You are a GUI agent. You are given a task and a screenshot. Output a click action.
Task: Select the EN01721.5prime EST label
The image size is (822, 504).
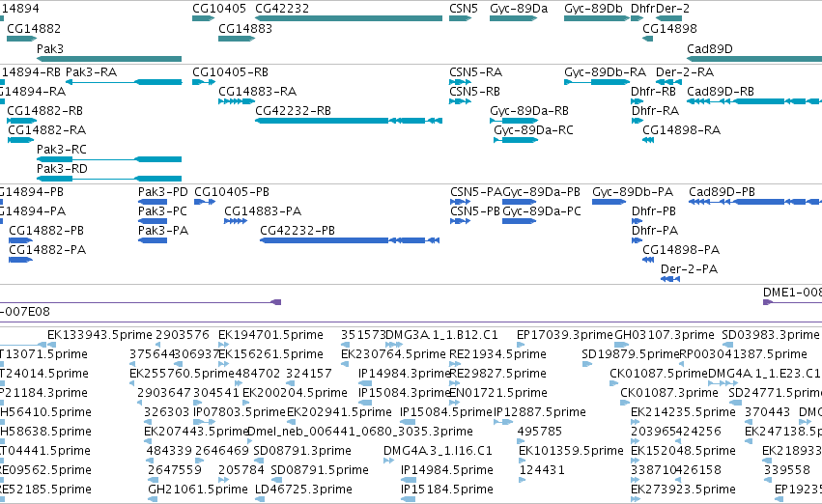(498, 393)
